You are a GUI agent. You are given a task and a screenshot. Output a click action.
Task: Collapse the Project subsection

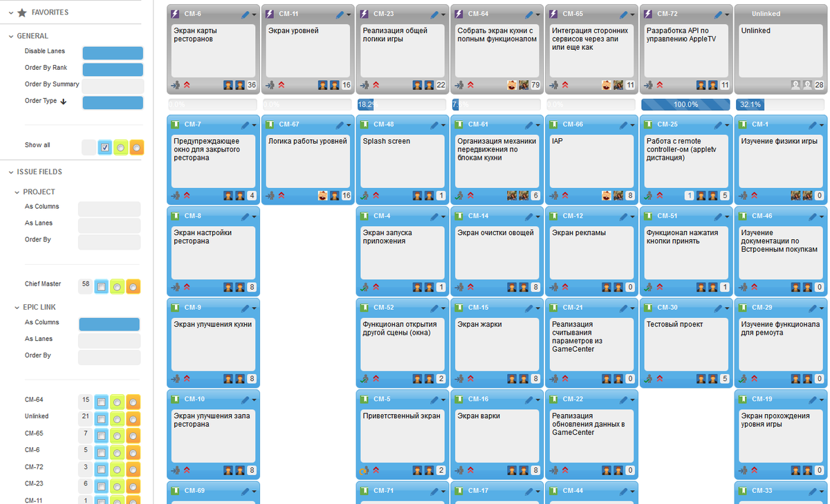click(x=17, y=192)
